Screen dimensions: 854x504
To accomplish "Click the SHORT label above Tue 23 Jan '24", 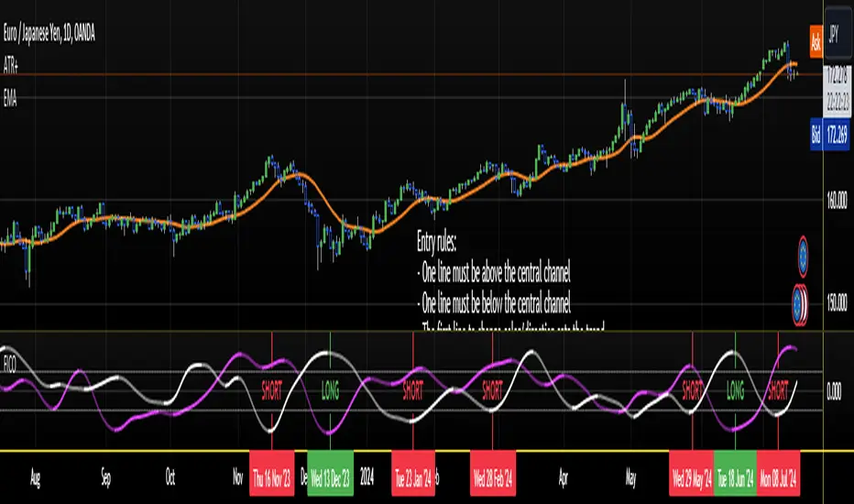I will coord(413,390).
